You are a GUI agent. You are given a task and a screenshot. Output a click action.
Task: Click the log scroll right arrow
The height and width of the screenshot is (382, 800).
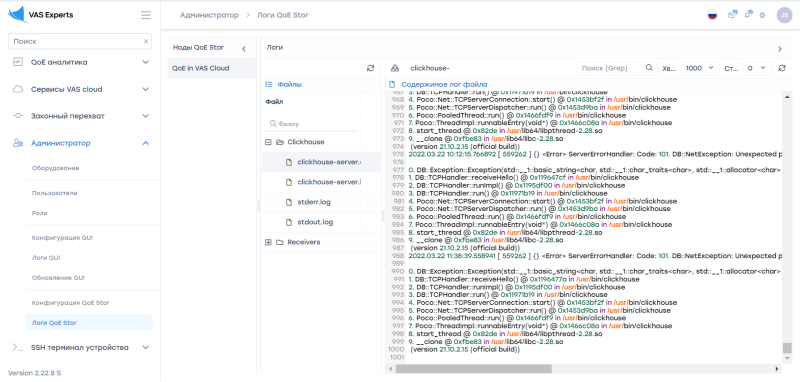(777, 368)
